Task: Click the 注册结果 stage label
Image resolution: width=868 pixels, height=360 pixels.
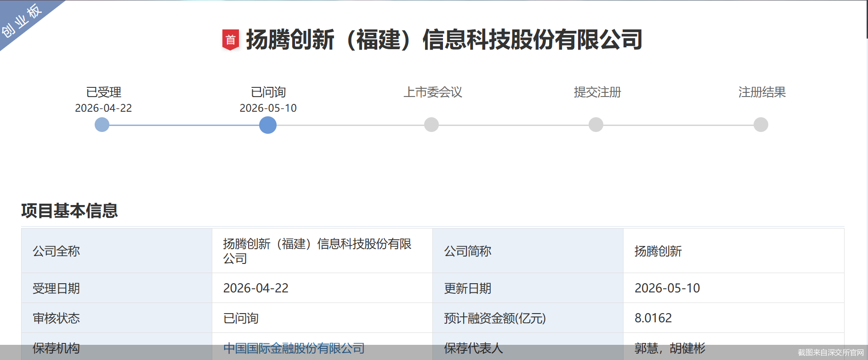Action: click(762, 92)
